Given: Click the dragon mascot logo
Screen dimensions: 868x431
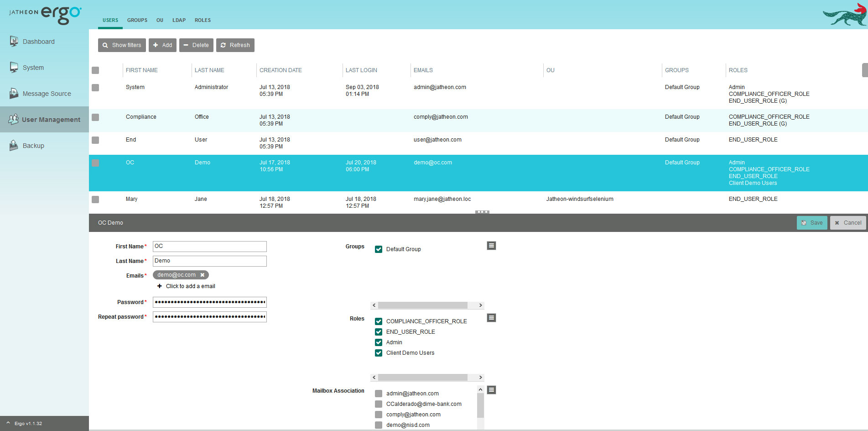Looking at the screenshot, I should (845, 15).
